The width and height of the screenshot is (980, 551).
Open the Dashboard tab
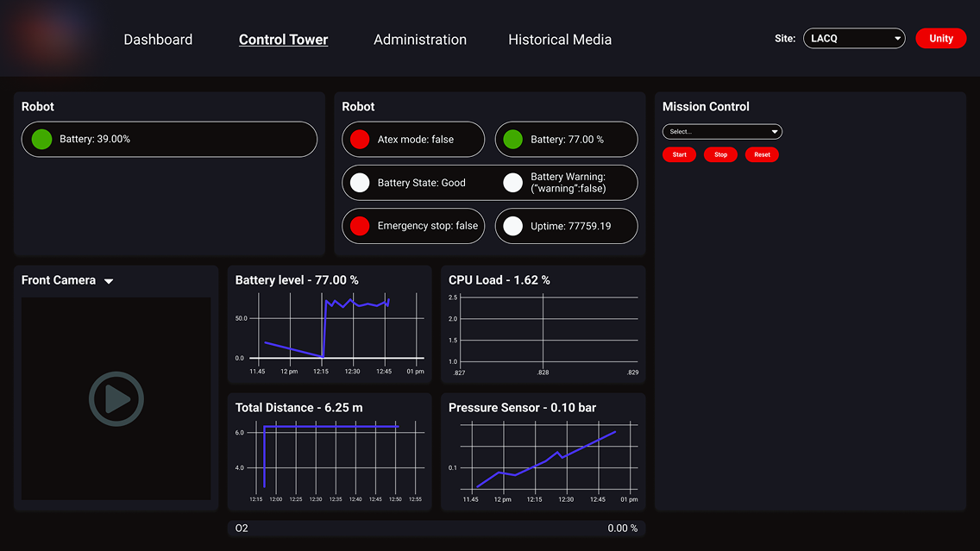click(x=158, y=40)
